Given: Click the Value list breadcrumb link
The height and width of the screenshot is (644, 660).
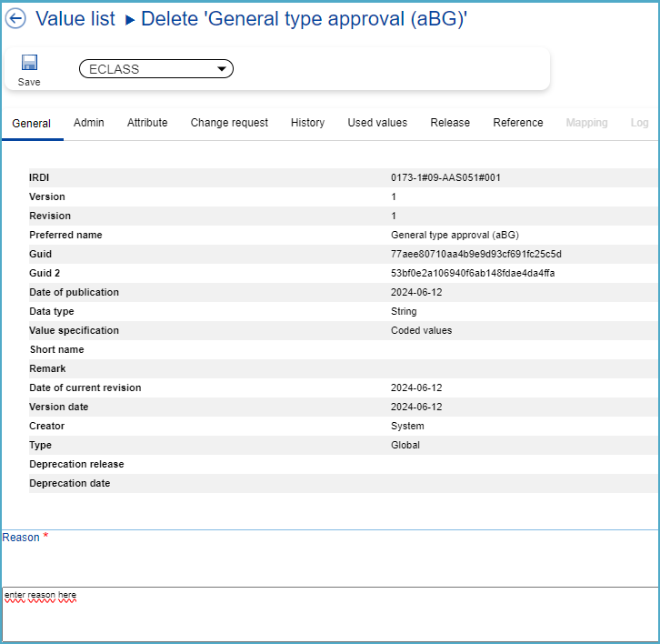Looking at the screenshot, I should (75, 19).
